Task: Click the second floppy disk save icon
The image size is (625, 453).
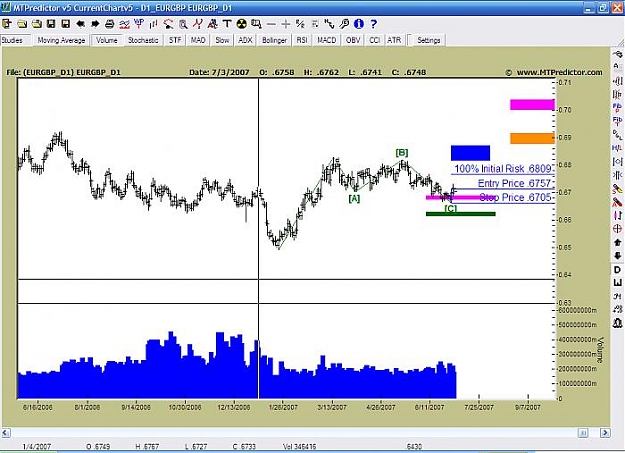Action: (65, 24)
